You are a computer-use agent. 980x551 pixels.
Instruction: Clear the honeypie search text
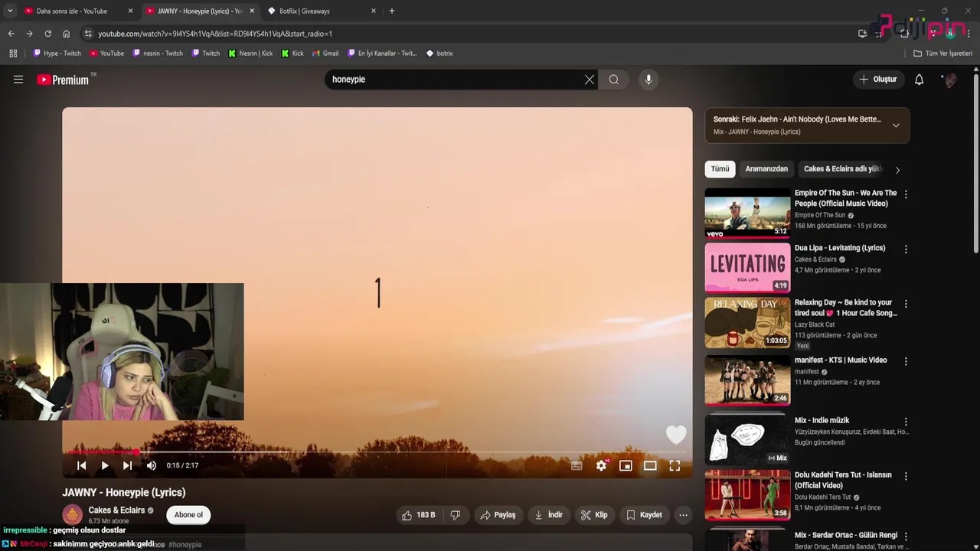click(x=590, y=80)
